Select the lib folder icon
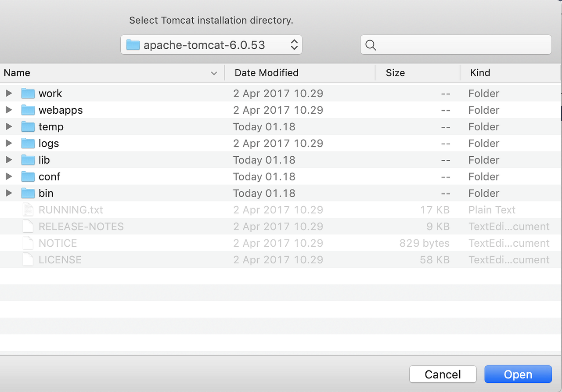 (x=28, y=160)
